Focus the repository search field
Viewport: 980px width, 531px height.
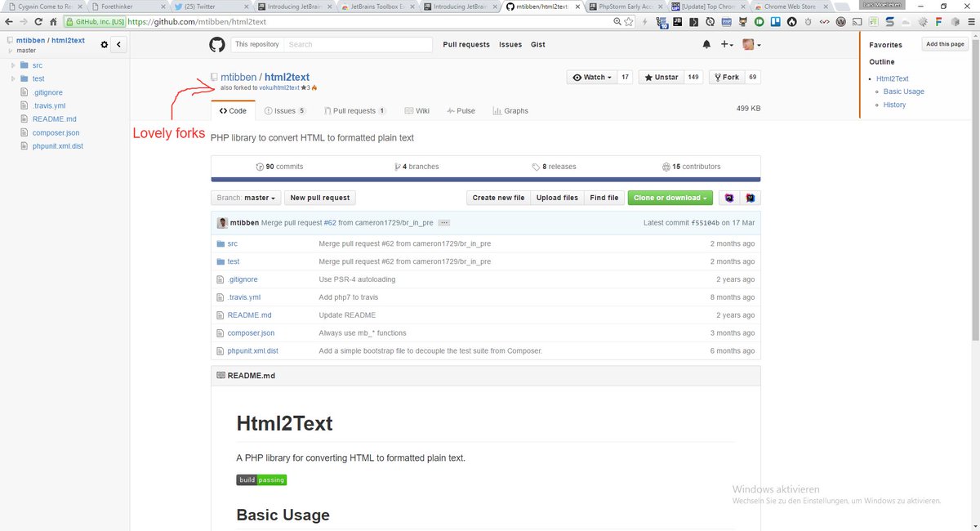click(x=357, y=44)
